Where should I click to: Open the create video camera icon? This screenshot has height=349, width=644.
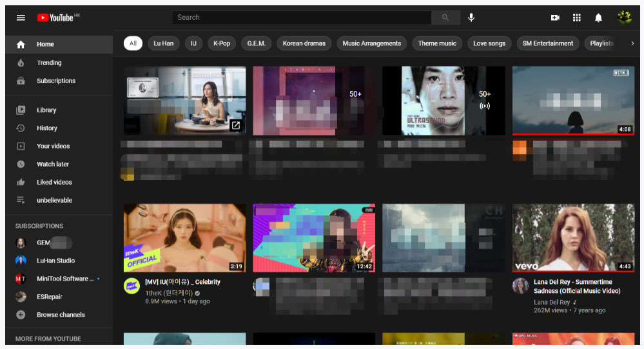point(555,17)
